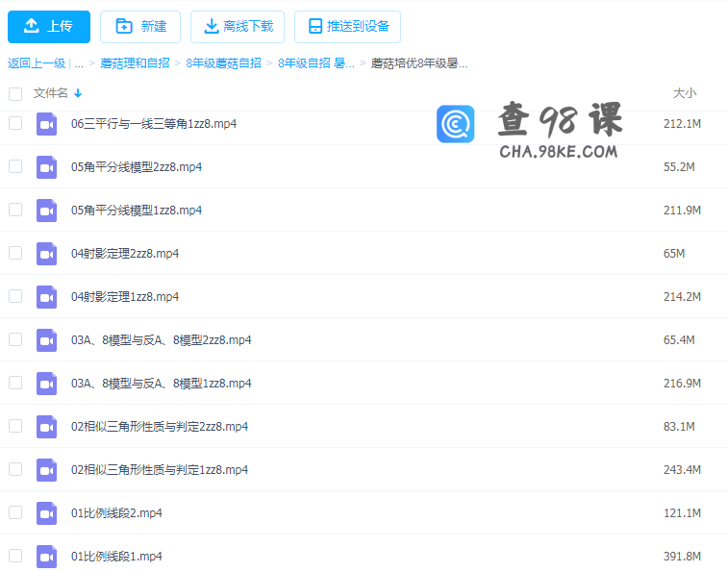This screenshot has width=728, height=572.
Task: Click video icon of 03A、8模型与反A、8模型2zz8.mp4
Action: click(46, 340)
